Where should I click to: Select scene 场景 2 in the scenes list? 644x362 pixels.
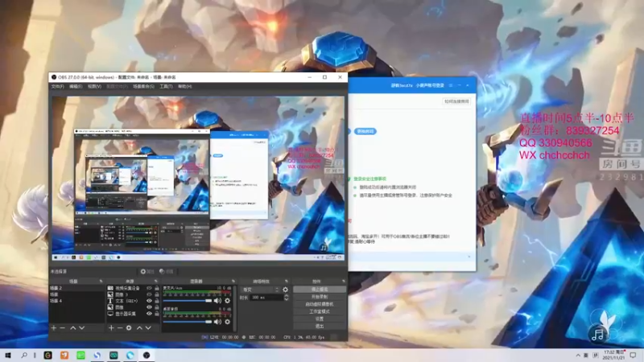pyautogui.click(x=76, y=289)
